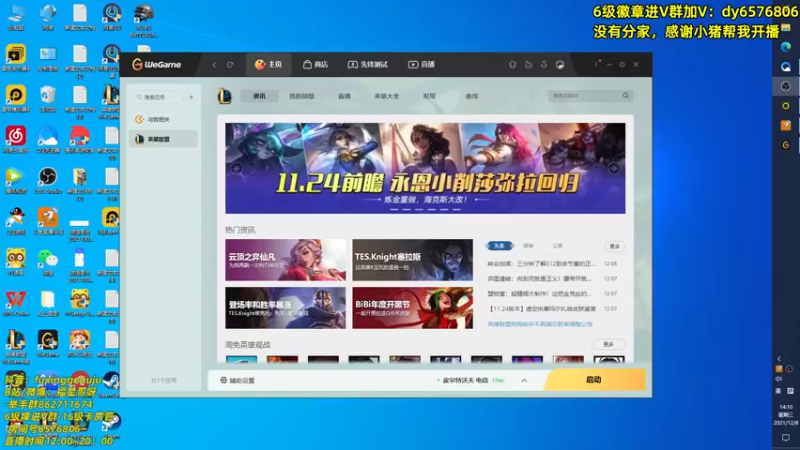Select the 公告 news filter
Image resolution: width=800 pixels, height=450 pixels.
coord(557,246)
